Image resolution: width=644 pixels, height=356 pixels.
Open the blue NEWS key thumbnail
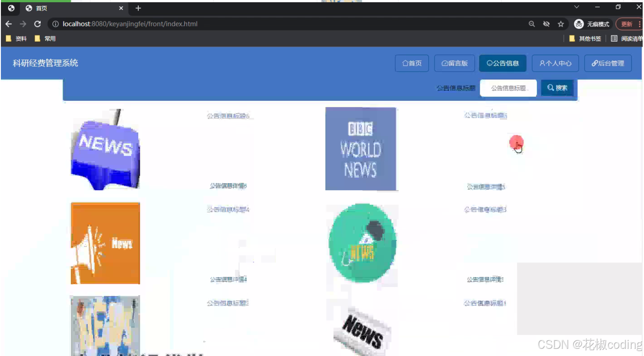click(106, 149)
